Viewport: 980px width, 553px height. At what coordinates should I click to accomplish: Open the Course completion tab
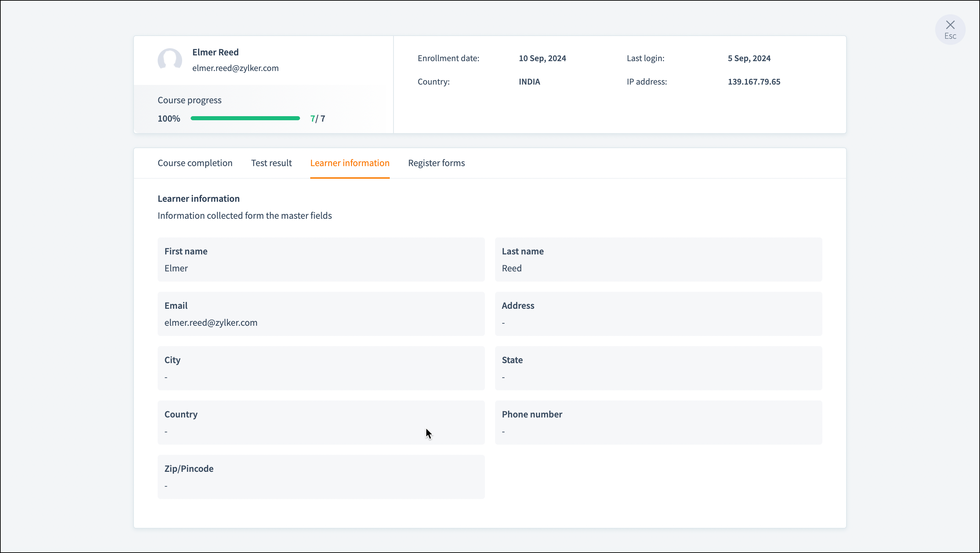[x=195, y=163]
